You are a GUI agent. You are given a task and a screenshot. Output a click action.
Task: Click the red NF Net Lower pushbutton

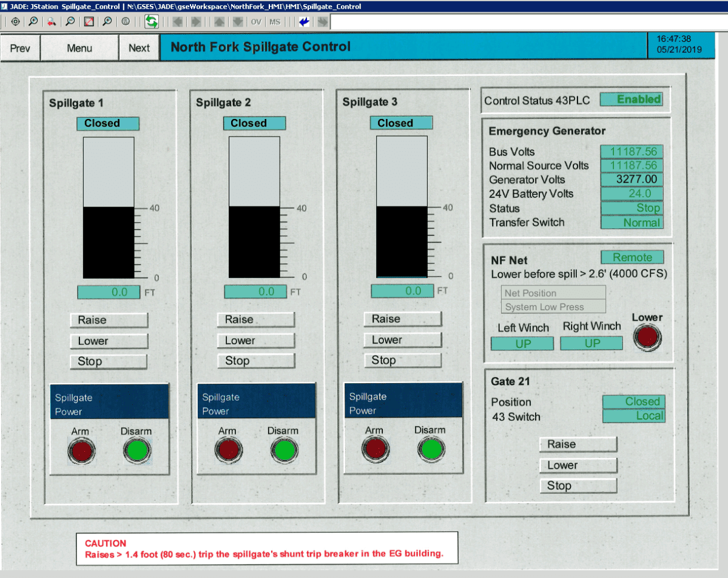point(647,337)
